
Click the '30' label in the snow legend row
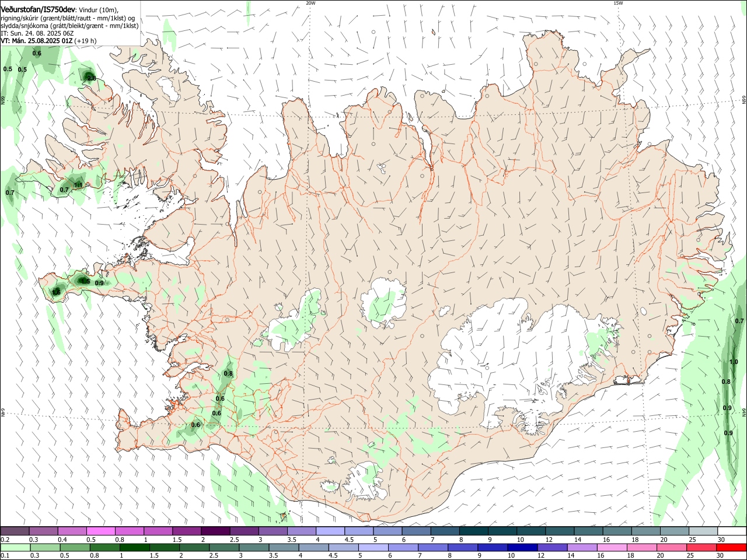[721, 540]
